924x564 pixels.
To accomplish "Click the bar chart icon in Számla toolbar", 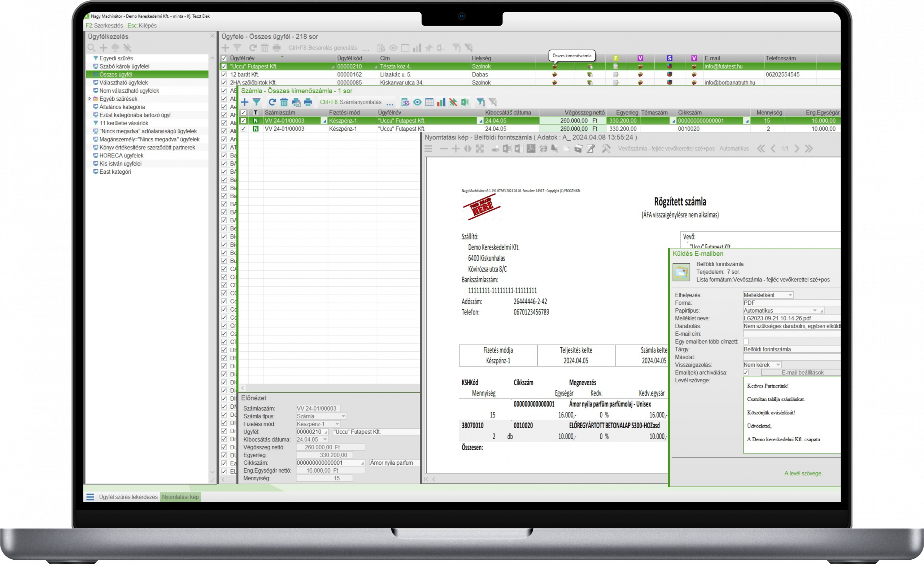I will (441, 102).
